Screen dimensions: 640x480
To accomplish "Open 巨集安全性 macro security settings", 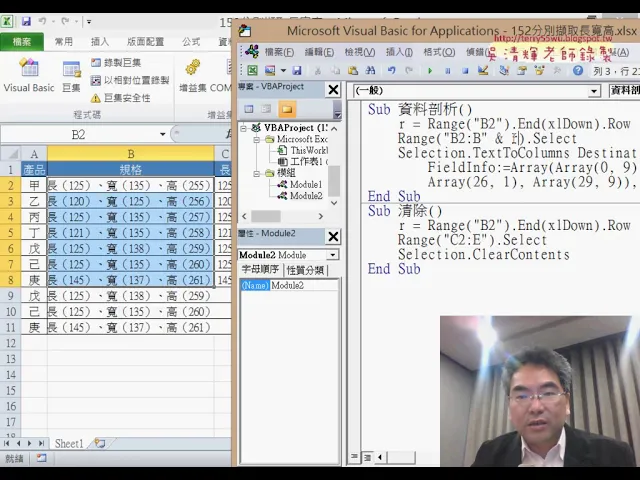I will [x=120, y=98].
